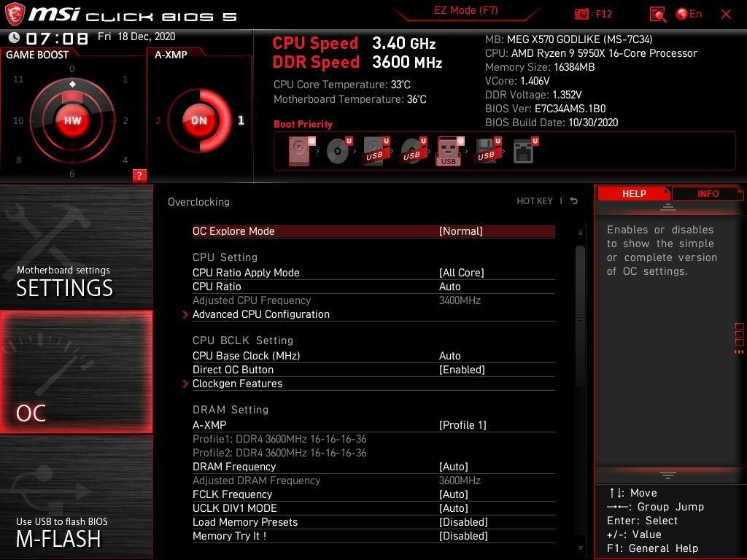The image size is (747, 560).
Task: Click the settings list scrollbar thumb
Action: [x=580, y=316]
